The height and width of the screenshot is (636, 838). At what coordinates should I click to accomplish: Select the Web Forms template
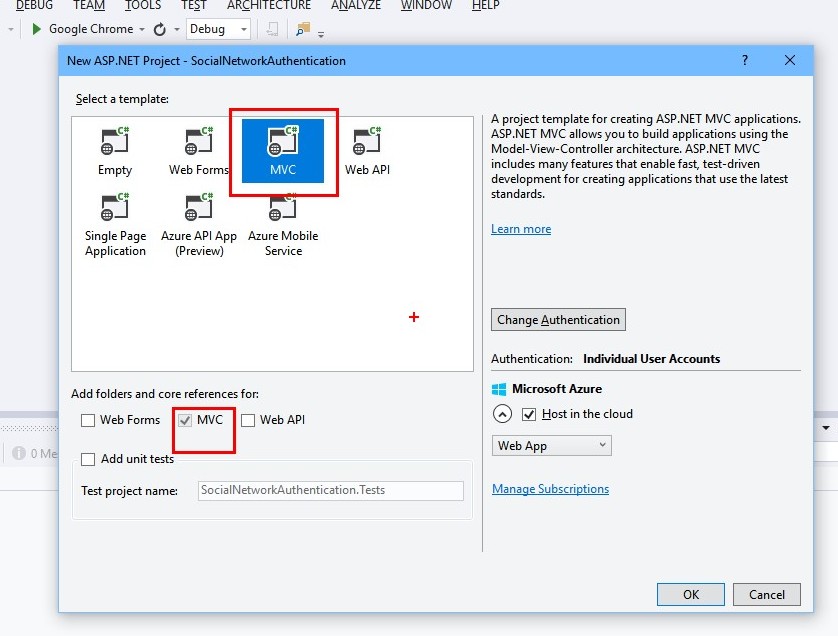click(198, 151)
